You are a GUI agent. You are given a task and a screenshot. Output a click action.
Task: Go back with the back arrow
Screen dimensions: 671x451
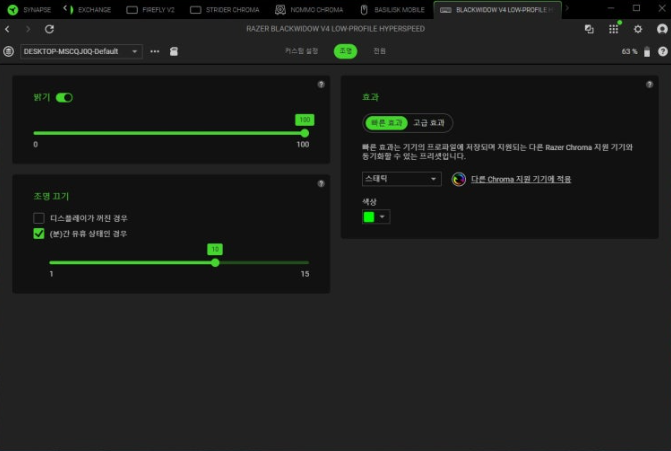7,29
